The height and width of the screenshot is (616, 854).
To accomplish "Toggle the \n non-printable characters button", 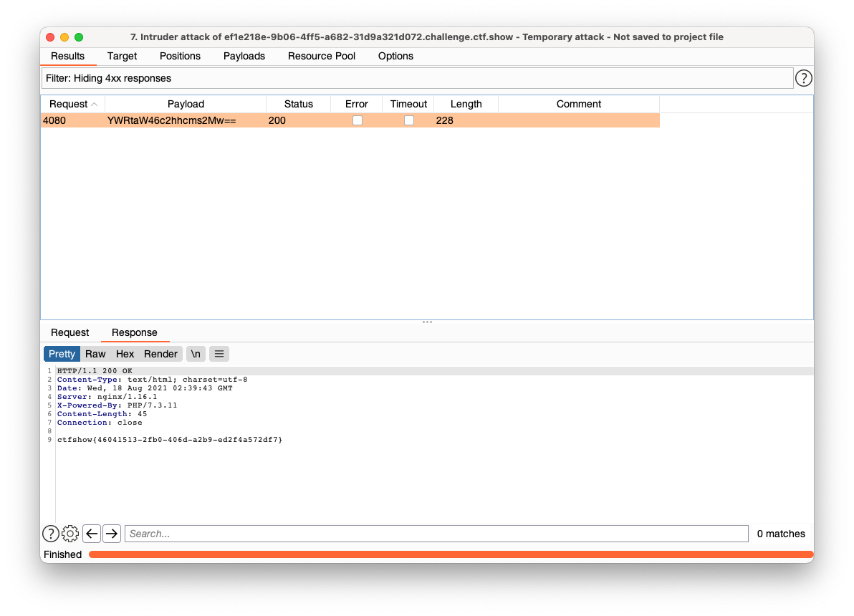I will tap(195, 354).
